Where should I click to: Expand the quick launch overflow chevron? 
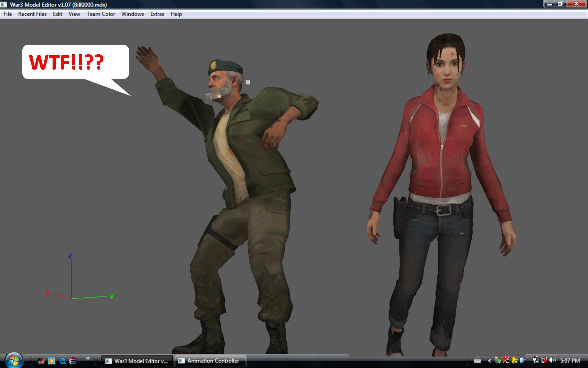(x=88, y=358)
